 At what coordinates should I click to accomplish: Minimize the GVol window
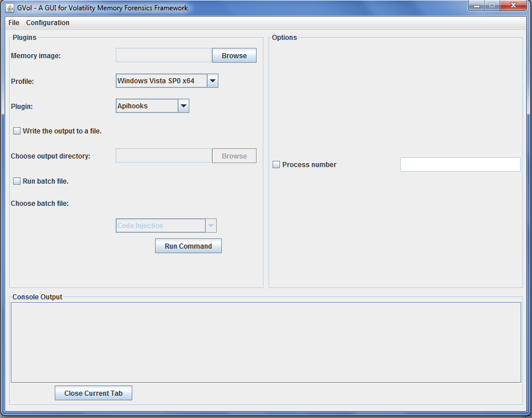(477, 6)
